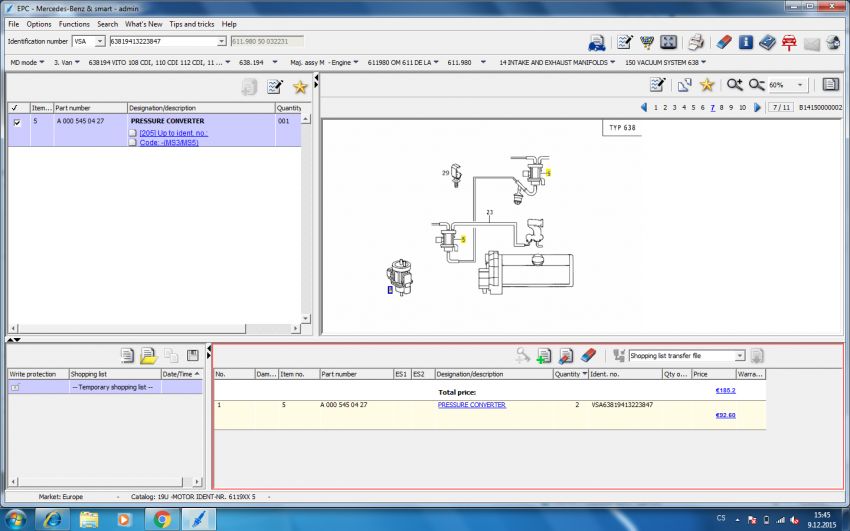Zoom in on the parts illustration
850x531 pixels.
click(x=735, y=85)
